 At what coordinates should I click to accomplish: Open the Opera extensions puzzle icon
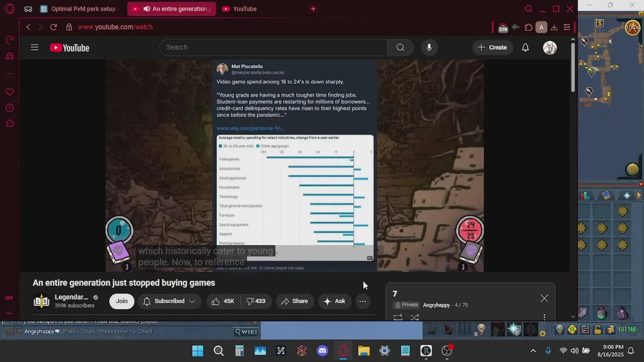click(528, 27)
